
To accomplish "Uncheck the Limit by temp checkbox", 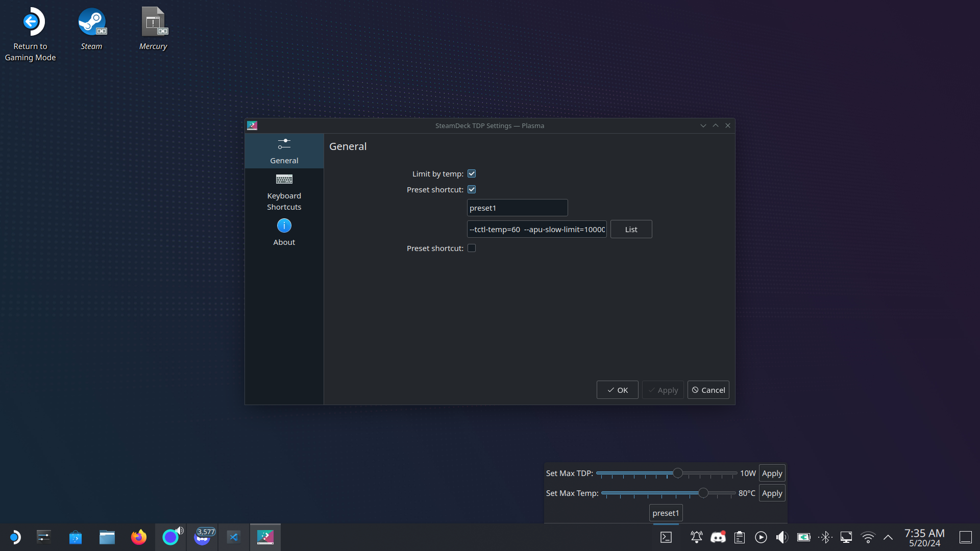I will click(x=472, y=174).
